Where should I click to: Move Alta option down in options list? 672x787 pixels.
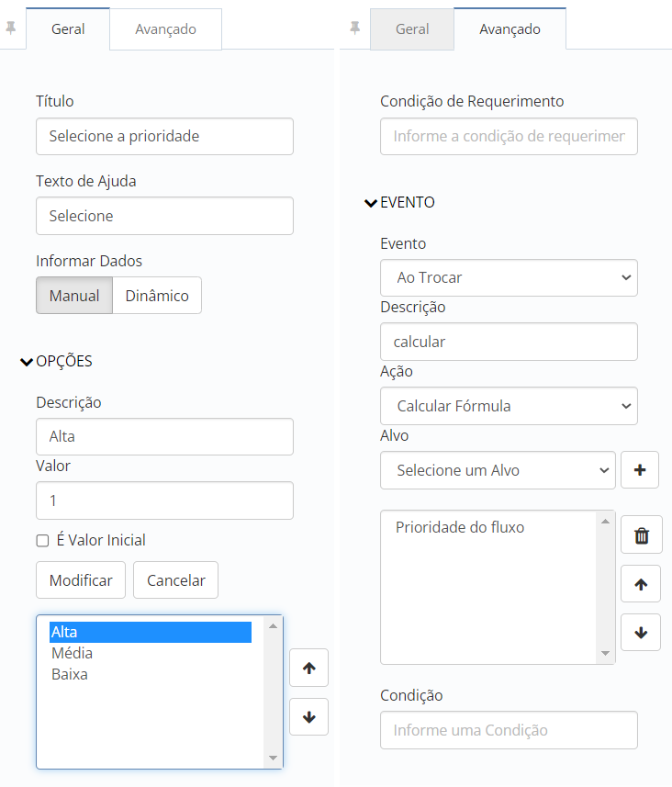[309, 716]
